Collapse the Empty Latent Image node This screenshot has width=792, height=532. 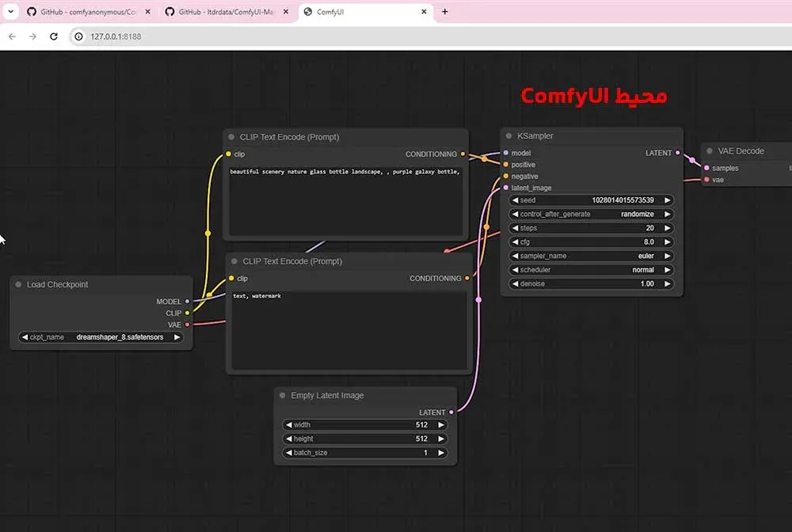pos(283,395)
